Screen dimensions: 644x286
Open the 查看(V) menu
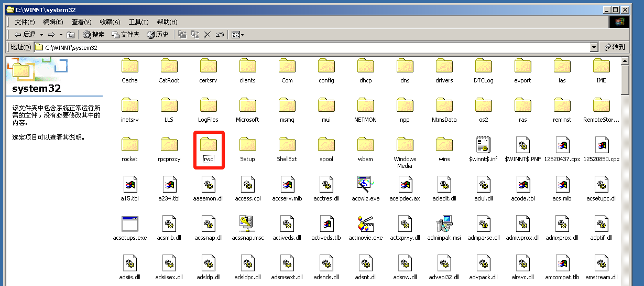81,22
